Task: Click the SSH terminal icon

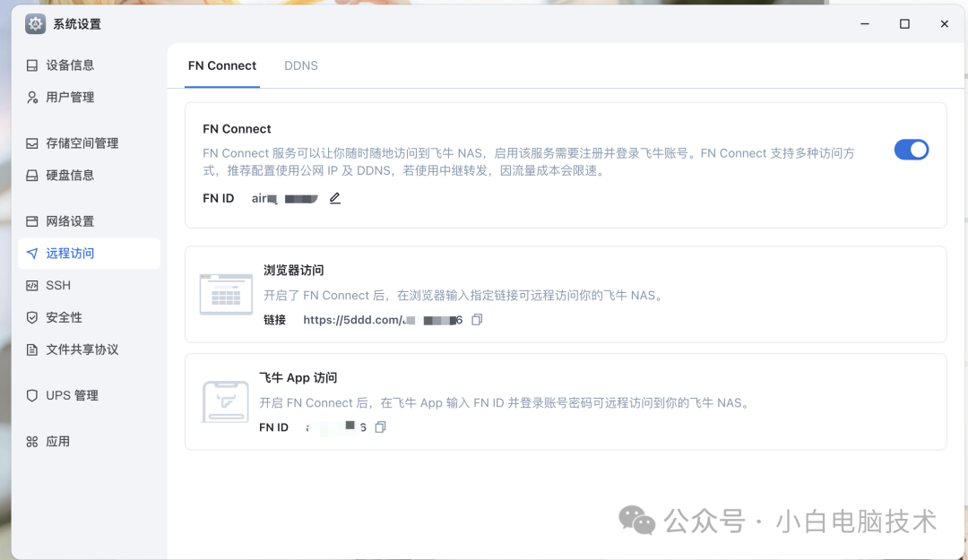Action: (32, 285)
